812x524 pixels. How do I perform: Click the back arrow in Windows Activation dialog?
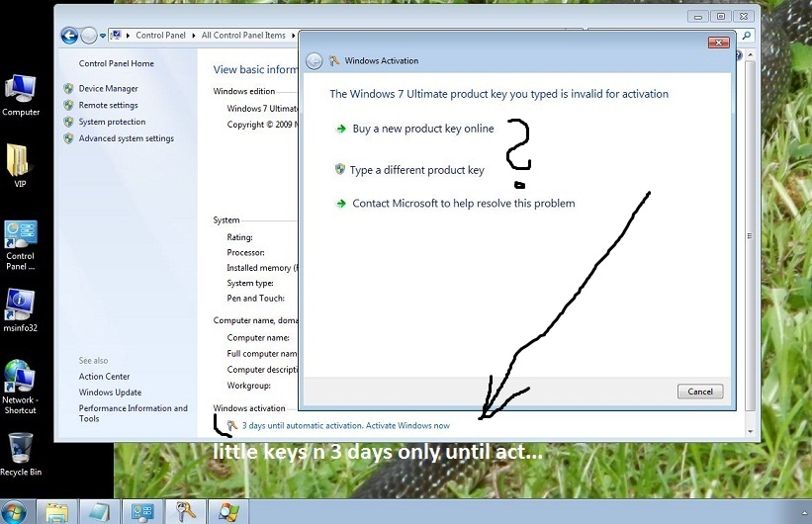click(314, 61)
